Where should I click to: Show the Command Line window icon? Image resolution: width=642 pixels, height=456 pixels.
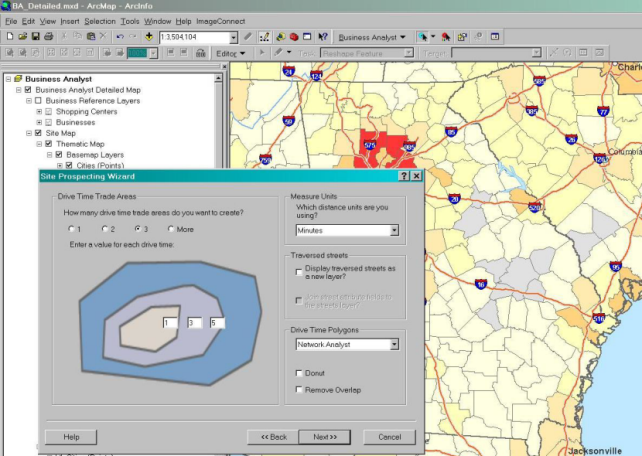point(307,37)
